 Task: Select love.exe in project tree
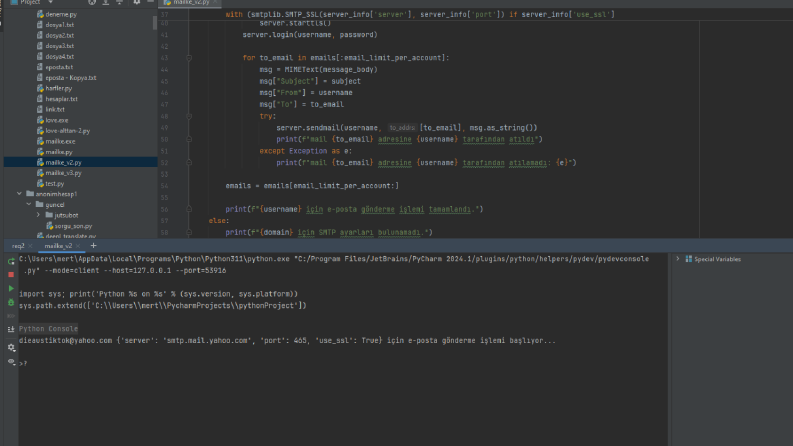57,120
